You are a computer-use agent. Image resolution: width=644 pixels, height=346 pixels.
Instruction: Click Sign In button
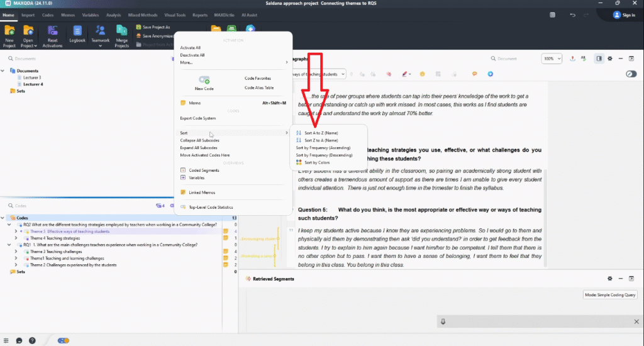click(623, 14)
